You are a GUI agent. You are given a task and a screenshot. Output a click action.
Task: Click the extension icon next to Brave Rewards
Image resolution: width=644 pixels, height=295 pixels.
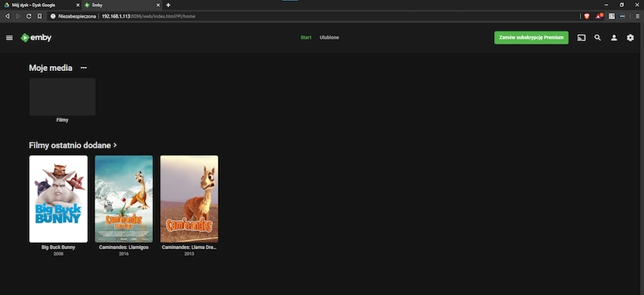click(x=612, y=16)
